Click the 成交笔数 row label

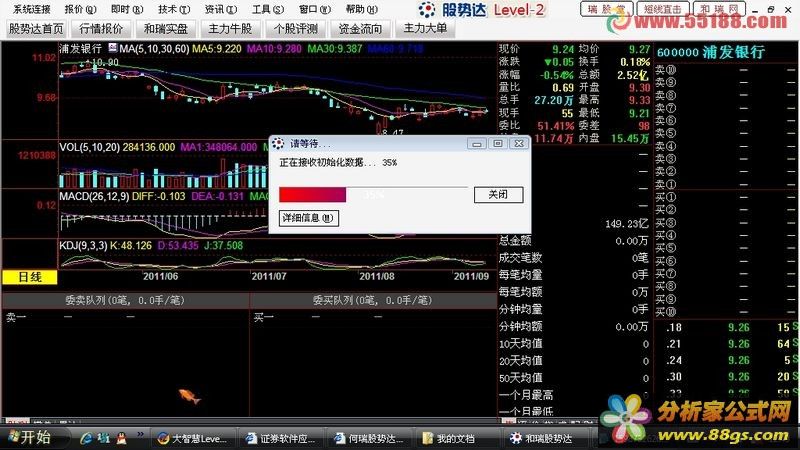520,258
